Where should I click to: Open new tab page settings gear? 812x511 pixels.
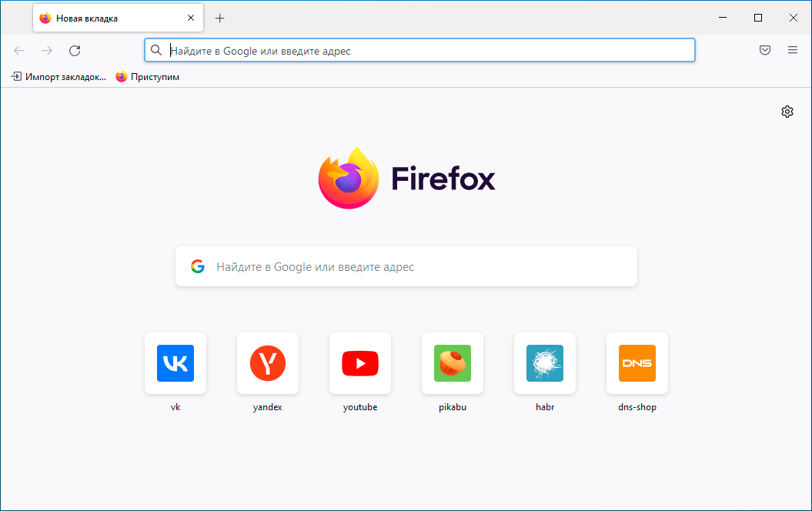tap(787, 112)
